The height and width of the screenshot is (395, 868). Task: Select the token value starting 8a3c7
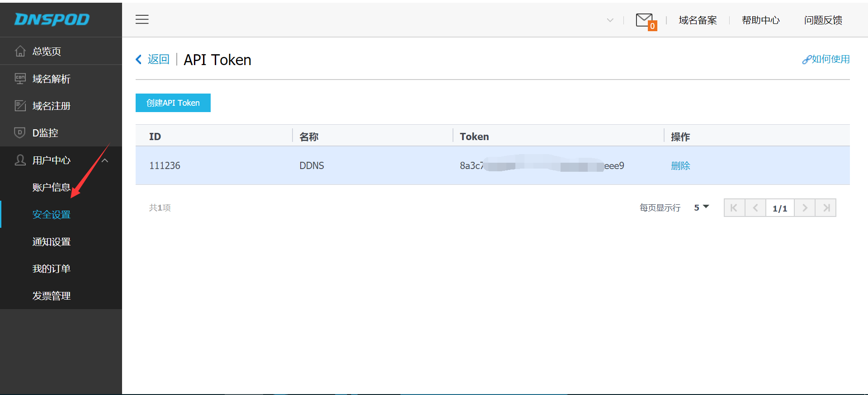[542, 166]
